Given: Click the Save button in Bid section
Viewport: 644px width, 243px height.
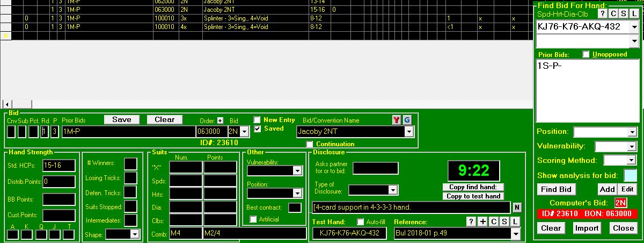Looking at the screenshot, I should click(x=122, y=119).
